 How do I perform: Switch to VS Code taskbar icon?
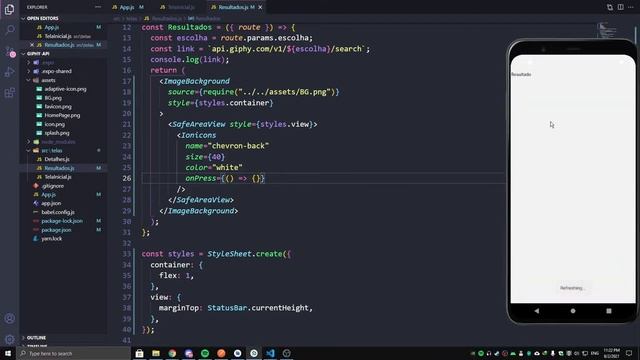tap(270, 353)
